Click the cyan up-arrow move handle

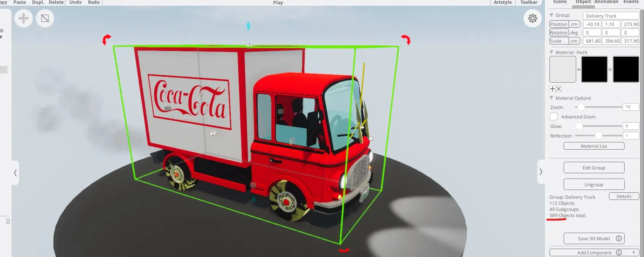pos(248,26)
